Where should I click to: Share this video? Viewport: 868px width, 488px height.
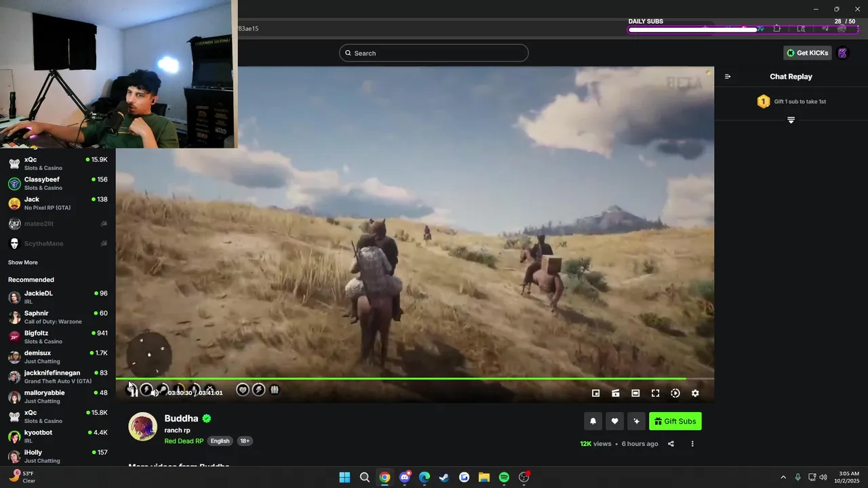[x=671, y=444]
